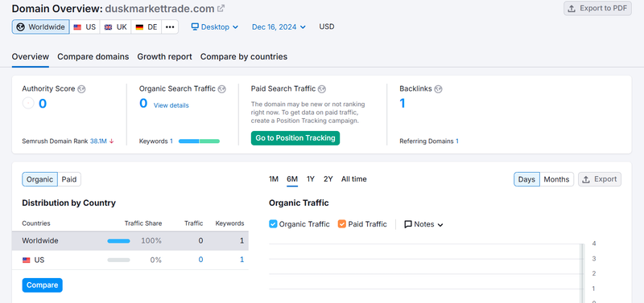Click the globe icon next to Organic Search Traffic
The height and width of the screenshot is (303, 644).
tap(222, 89)
